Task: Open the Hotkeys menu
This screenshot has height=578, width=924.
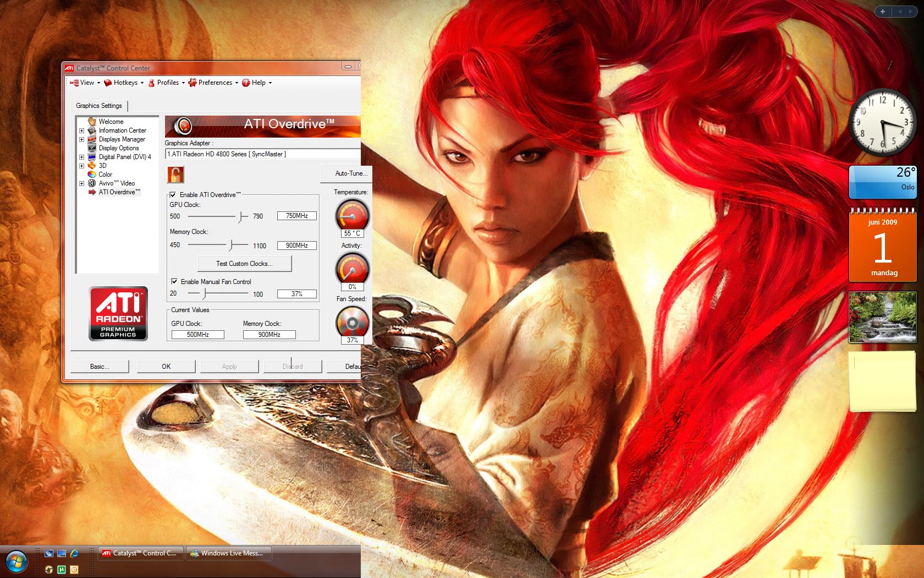Action: 124,83
